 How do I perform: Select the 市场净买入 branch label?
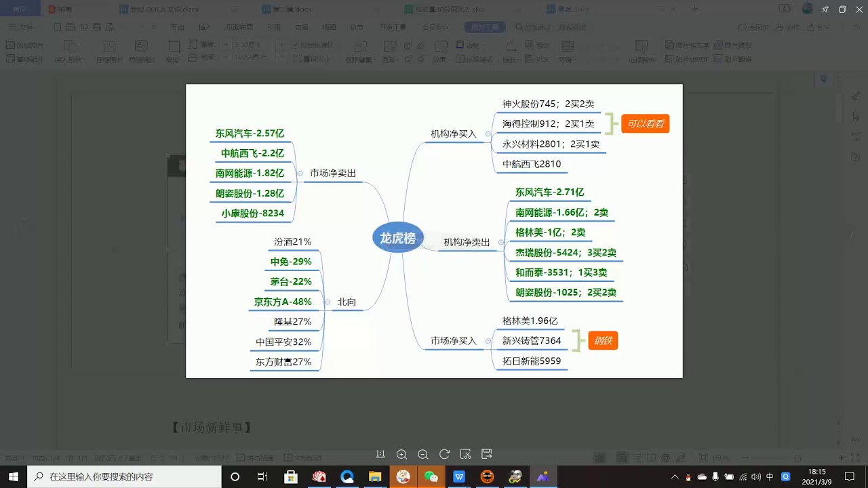click(454, 341)
